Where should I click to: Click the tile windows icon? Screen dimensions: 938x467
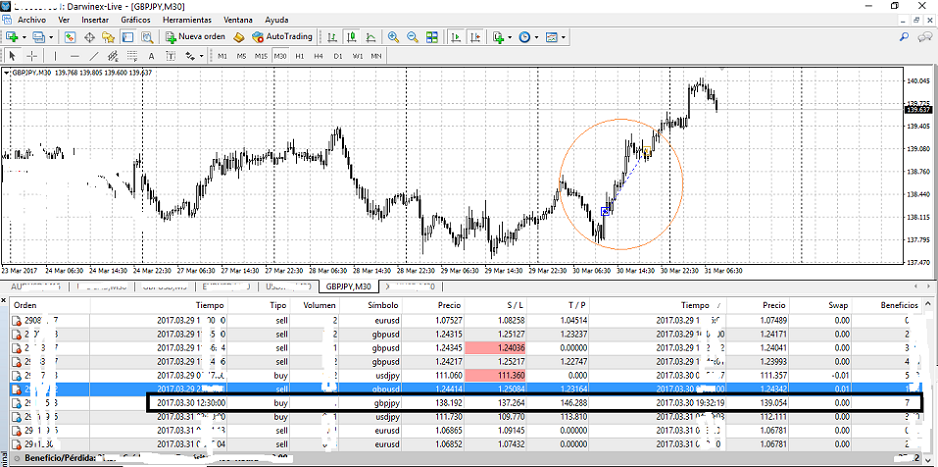point(432,37)
